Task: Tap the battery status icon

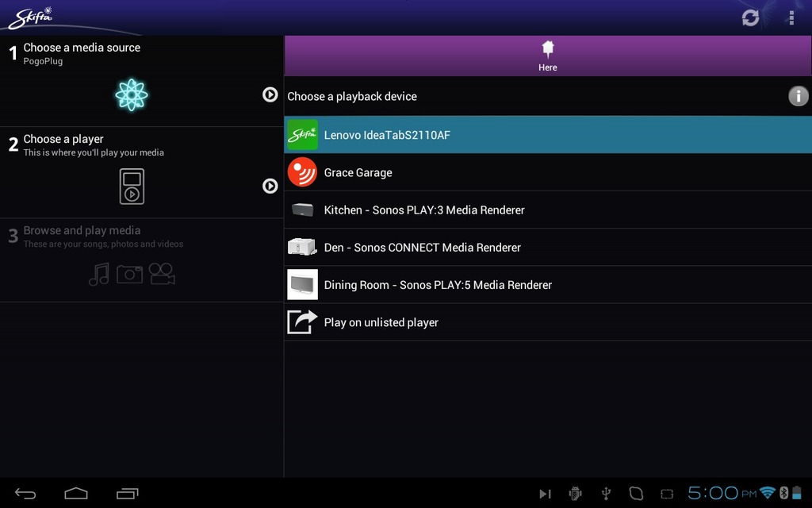Action: tap(796, 493)
